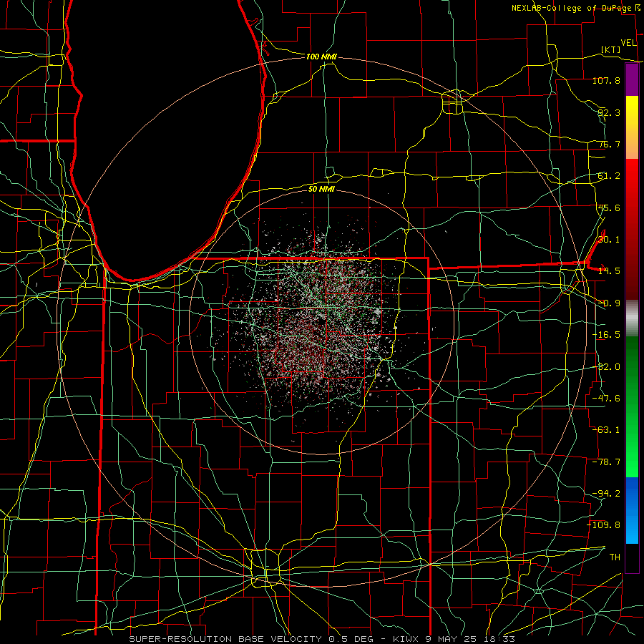Select the 30.1 scale value
This screenshot has height=644, width=644.
(x=609, y=240)
